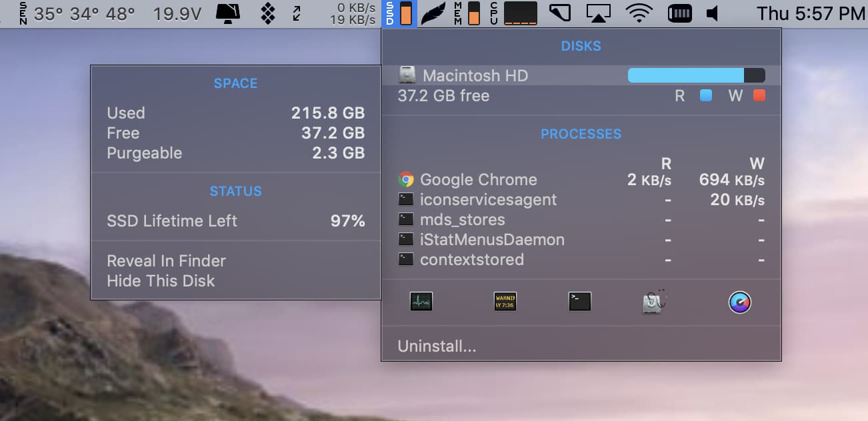This screenshot has width=868, height=421.
Task: Click the Purgeable 2.3 GB value
Action: [339, 153]
